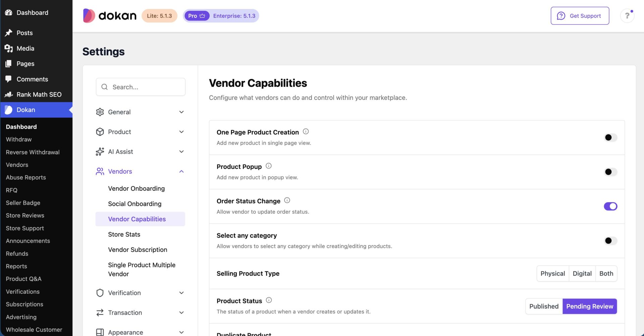Select Physical selling product type
Screen dimensions: 644x336
pos(553,273)
